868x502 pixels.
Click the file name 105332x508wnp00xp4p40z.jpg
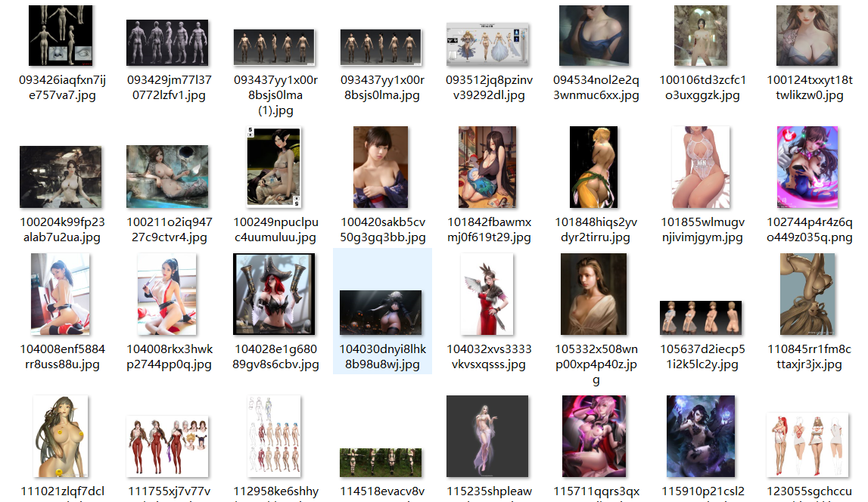[x=596, y=364]
